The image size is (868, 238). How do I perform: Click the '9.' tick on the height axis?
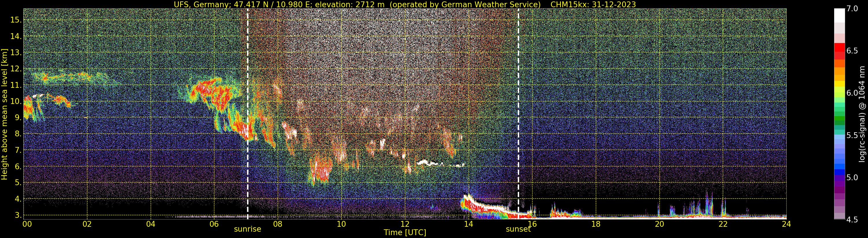18,118
